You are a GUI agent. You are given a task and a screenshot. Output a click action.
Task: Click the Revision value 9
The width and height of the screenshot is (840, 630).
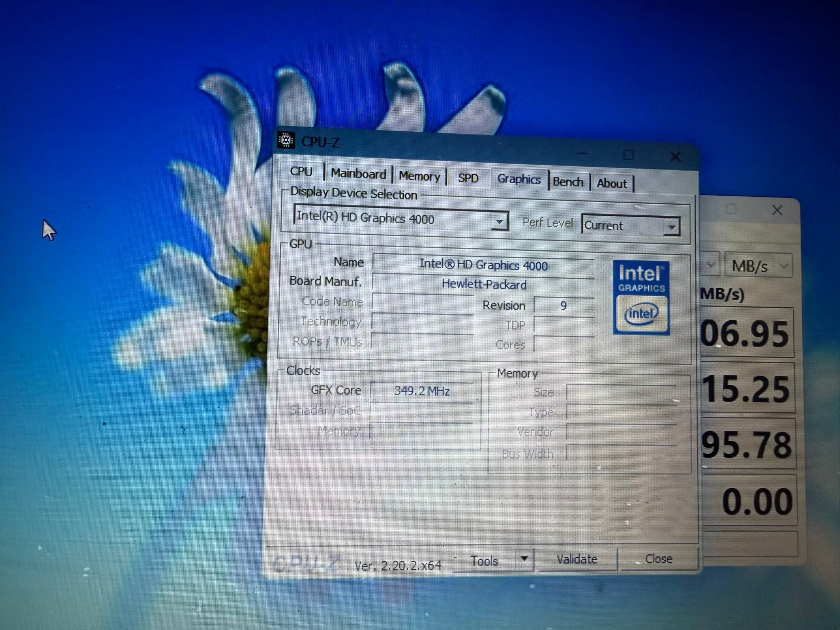[x=564, y=306]
